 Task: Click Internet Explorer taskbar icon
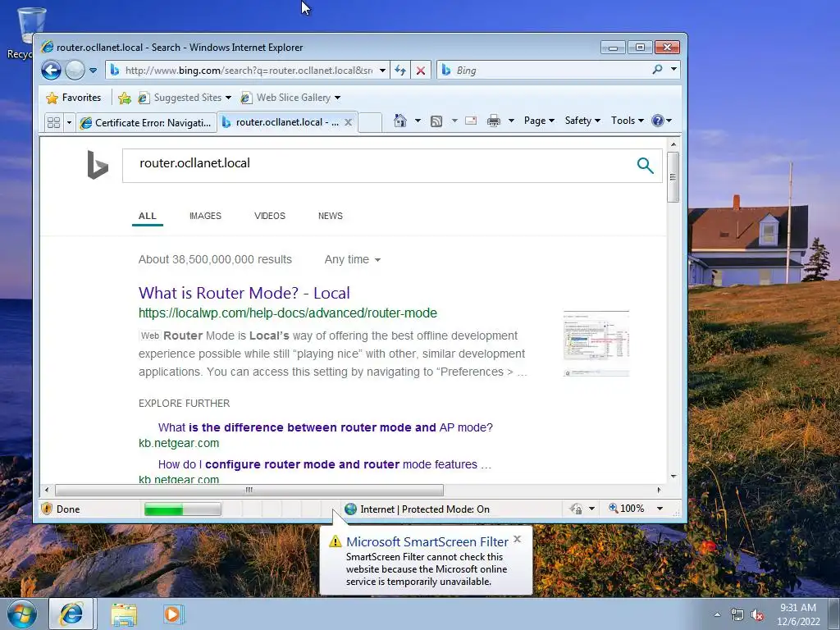tap(71, 614)
